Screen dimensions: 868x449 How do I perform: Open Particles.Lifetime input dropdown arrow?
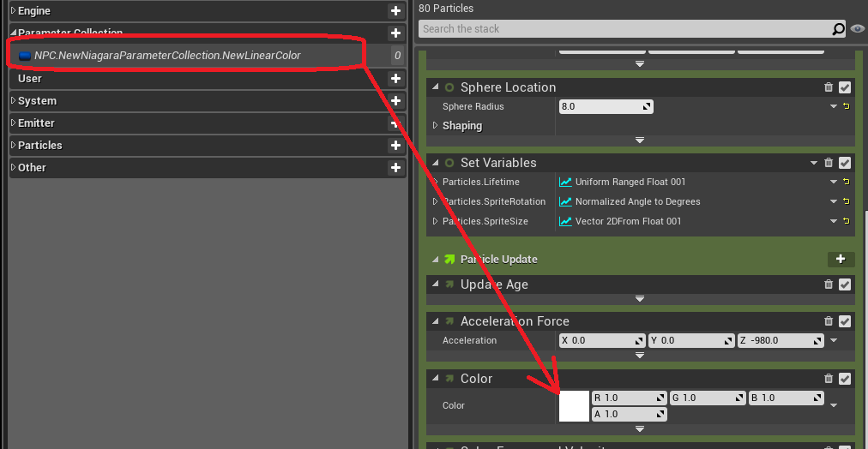[x=833, y=182]
